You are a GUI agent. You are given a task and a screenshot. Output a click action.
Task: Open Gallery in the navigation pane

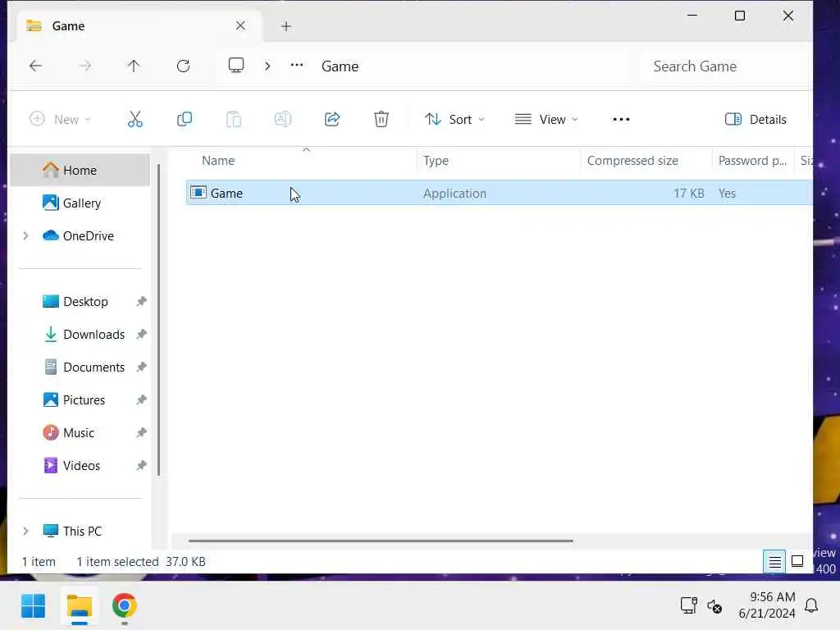[81, 203]
